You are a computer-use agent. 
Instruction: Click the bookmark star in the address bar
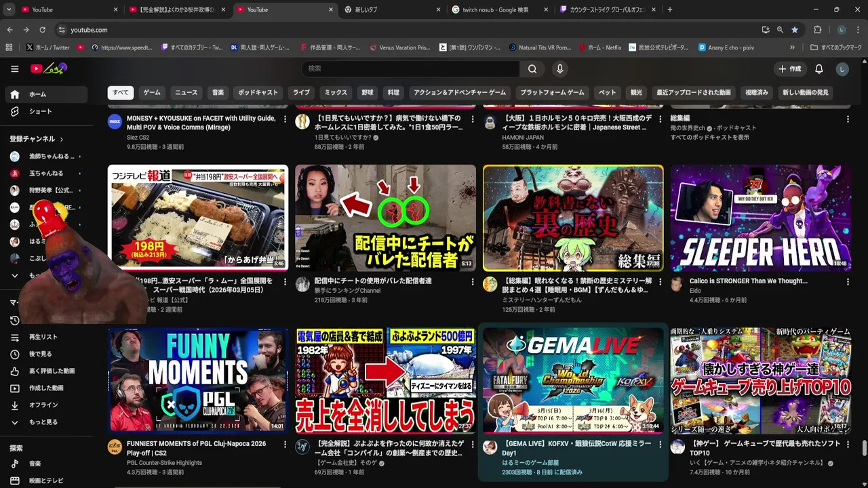[795, 30]
